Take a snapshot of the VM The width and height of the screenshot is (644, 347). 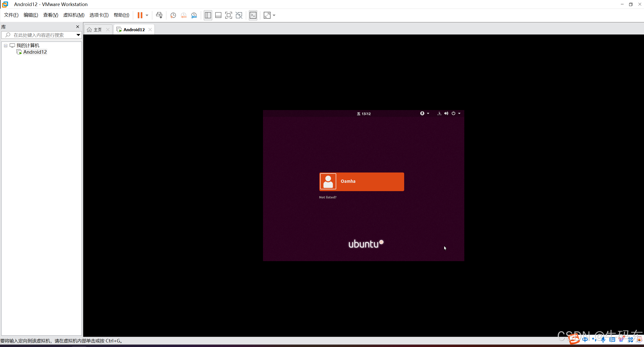[173, 15]
